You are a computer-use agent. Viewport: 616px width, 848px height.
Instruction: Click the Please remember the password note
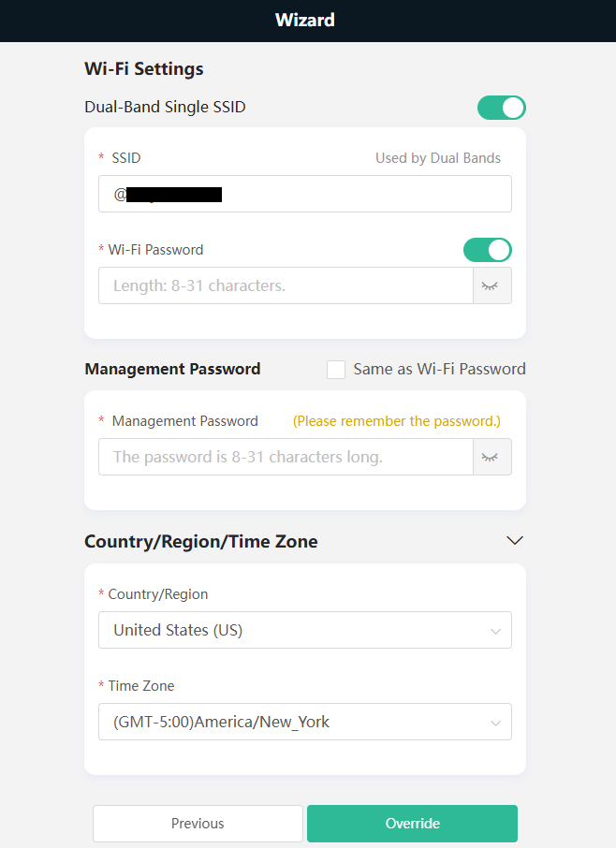click(x=397, y=421)
